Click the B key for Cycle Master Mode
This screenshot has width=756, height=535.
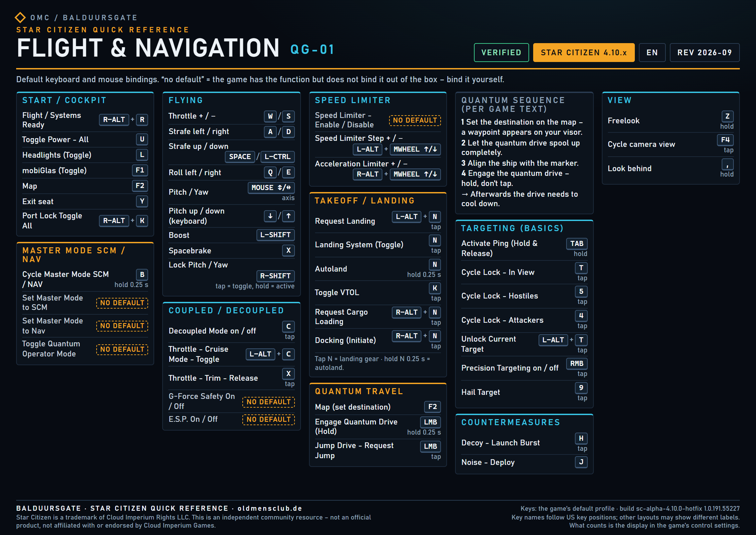142,275
